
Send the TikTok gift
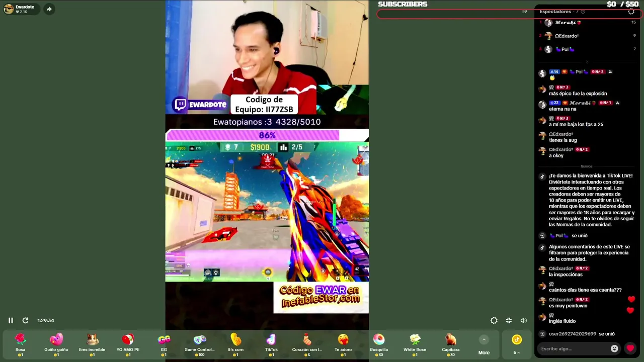[271, 344]
